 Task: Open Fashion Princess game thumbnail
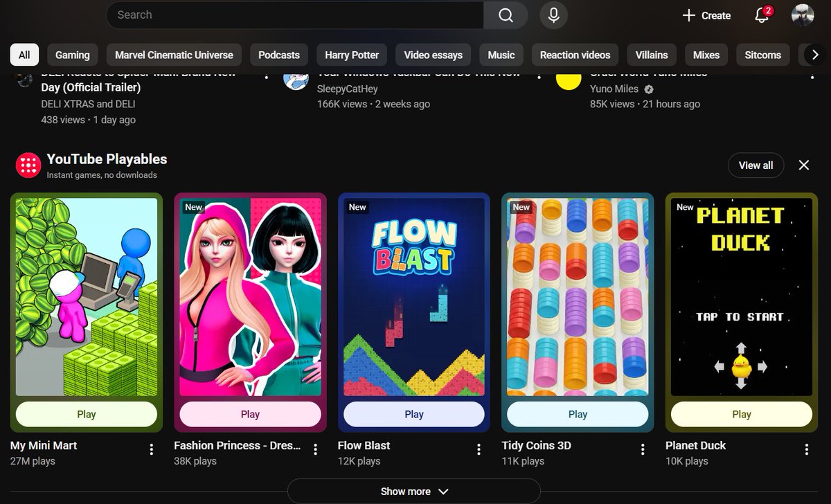(250, 297)
